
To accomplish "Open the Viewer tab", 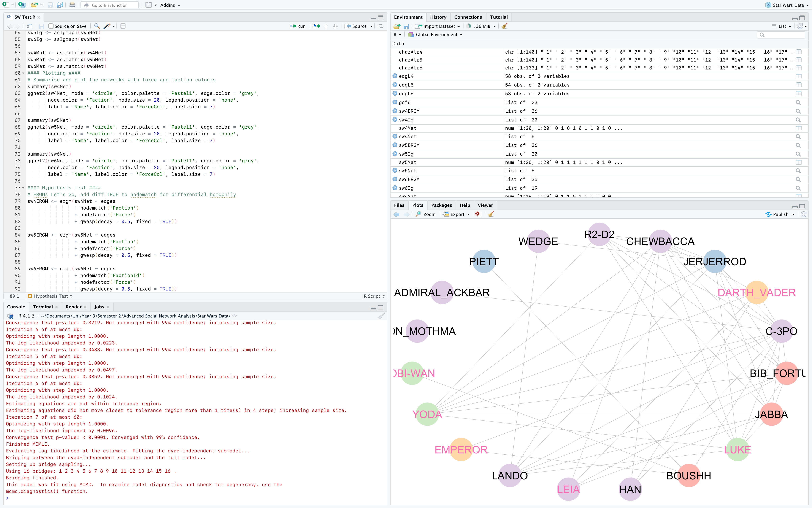I will [485, 205].
